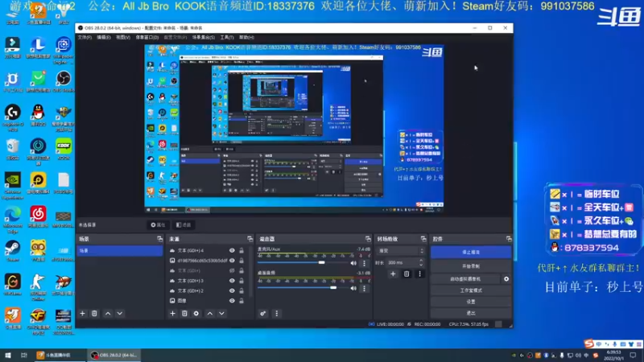
Task: Open the 工具(T) menu
Action: (x=227, y=37)
